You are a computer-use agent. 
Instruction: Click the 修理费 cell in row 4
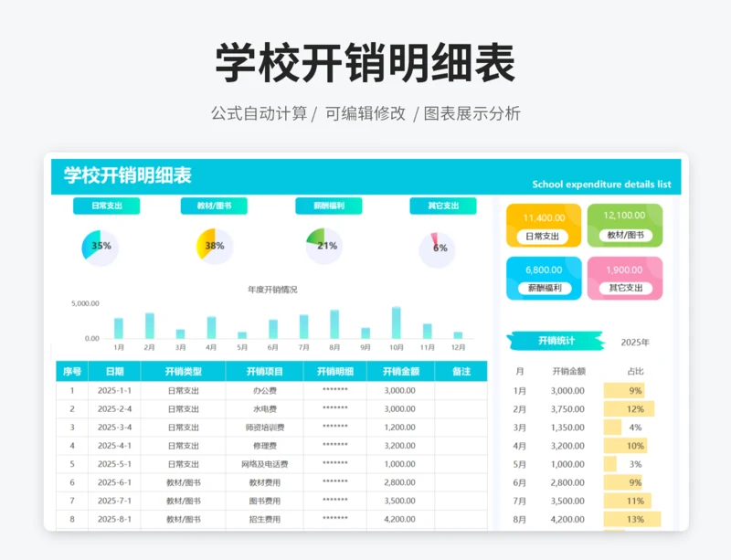tap(265, 446)
